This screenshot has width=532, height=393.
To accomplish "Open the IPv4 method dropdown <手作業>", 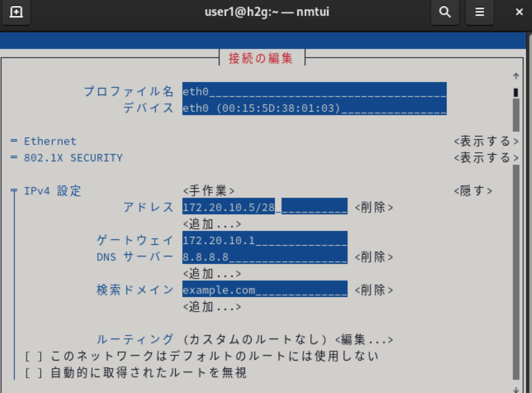I will point(209,191).
